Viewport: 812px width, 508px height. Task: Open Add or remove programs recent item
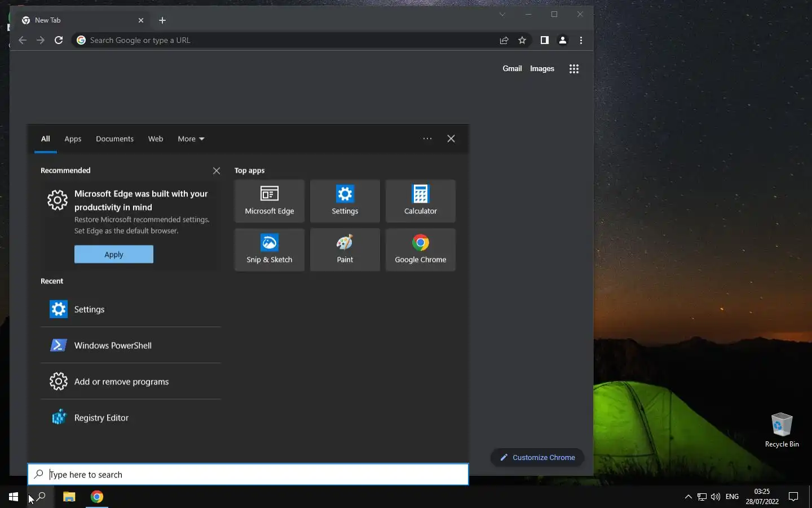pyautogui.click(x=131, y=382)
